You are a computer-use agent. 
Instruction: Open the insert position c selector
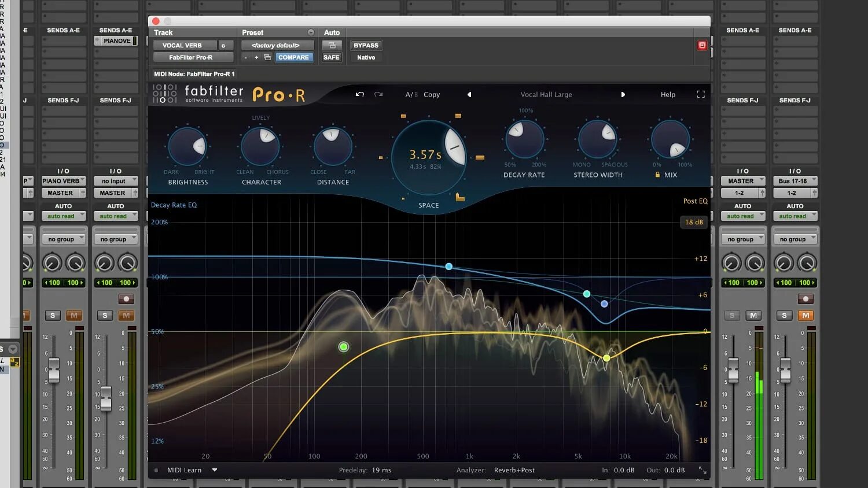point(225,45)
